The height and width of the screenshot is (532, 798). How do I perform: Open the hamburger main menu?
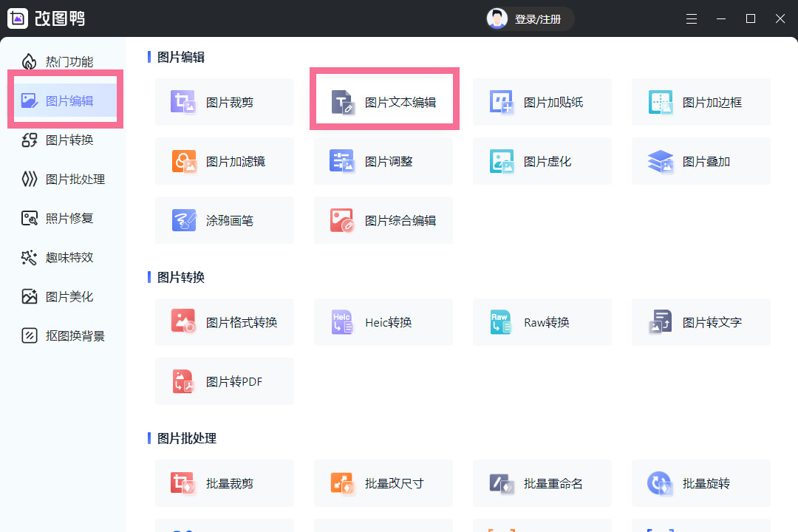point(691,18)
